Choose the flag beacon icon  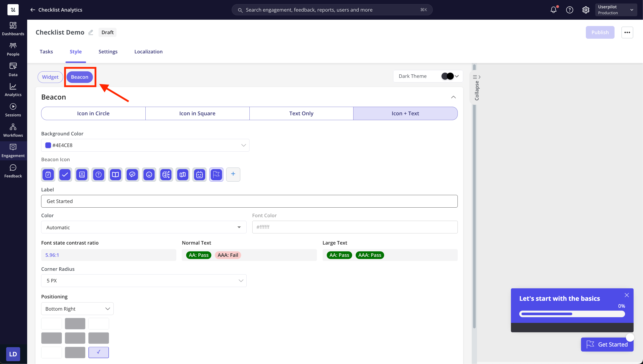[x=216, y=175]
